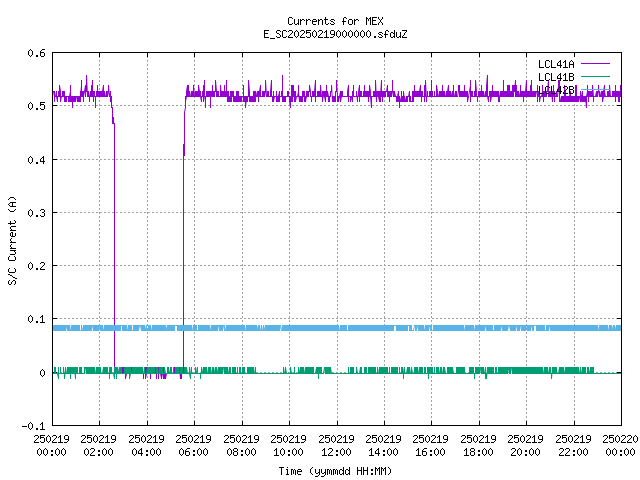Click the 250219 22:00 x-axis tick label
The image size is (640, 480).
[573, 446]
